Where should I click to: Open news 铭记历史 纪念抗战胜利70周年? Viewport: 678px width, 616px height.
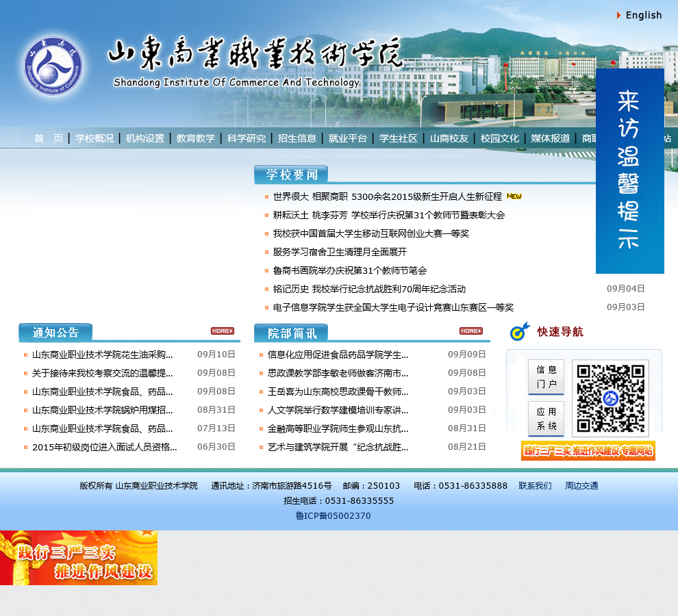click(x=369, y=290)
